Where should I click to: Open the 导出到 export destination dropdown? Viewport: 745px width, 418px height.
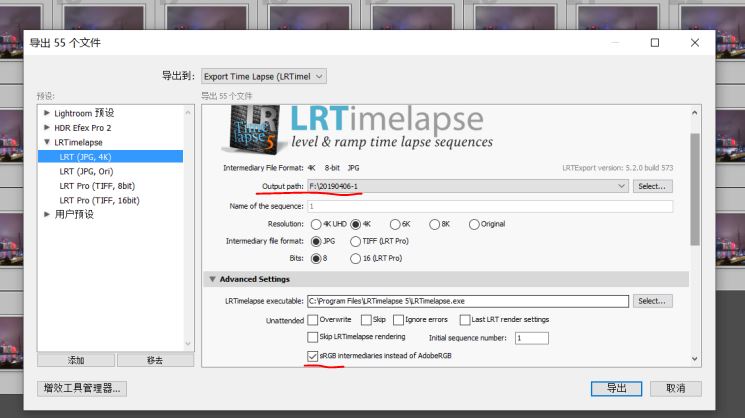click(264, 76)
